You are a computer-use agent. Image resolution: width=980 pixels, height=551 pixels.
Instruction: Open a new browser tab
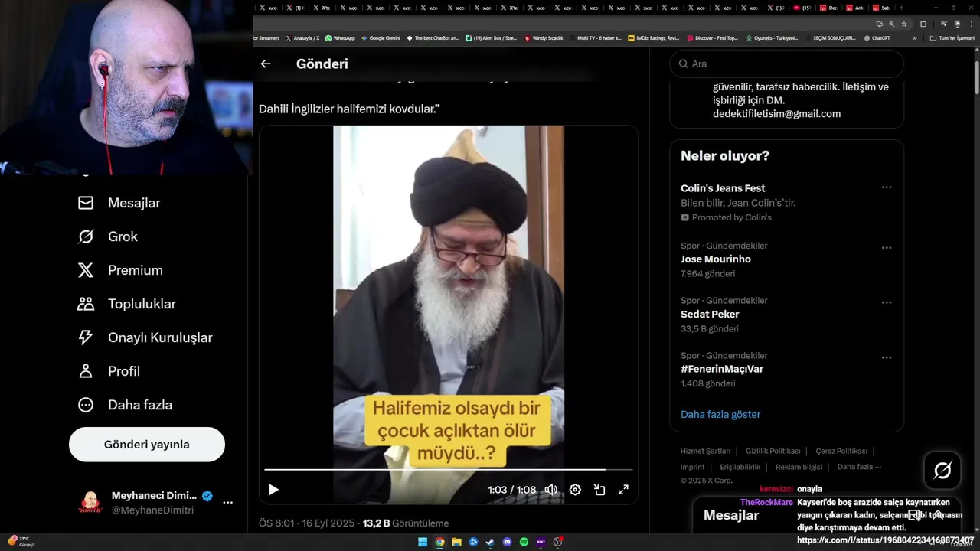901,8
